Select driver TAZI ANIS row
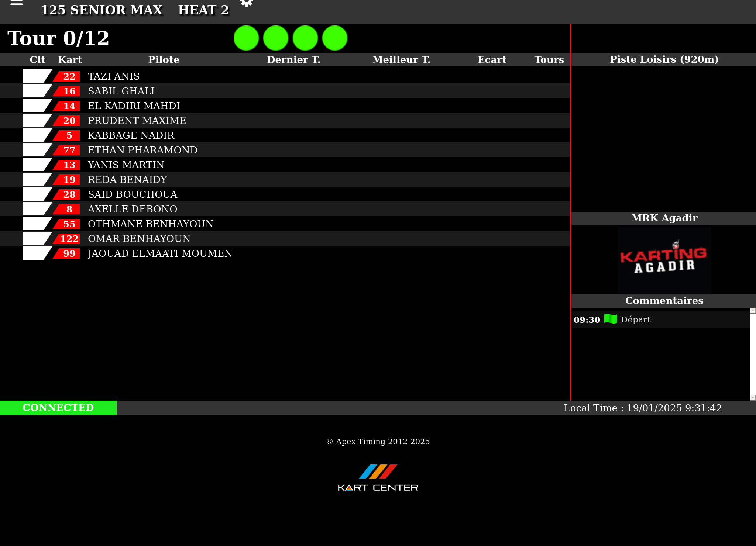The height and width of the screenshot is (546, 756). click(114, 76)
